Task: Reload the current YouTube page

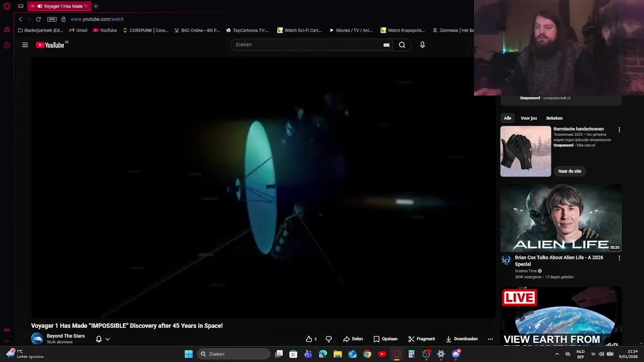Action: coord(38,19)
